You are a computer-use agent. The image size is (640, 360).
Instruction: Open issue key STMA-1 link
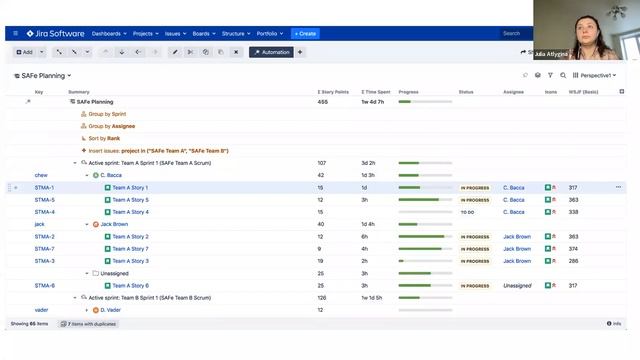pos(44,188)
